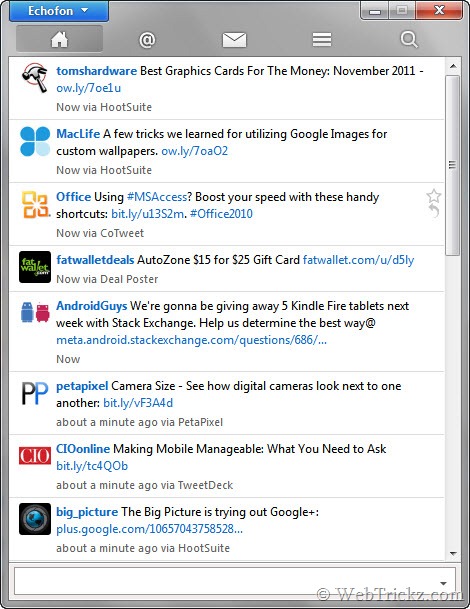Open AndroidGuys username link
The width and height of the screenshot is (470, 609).
tap(92, 306)
